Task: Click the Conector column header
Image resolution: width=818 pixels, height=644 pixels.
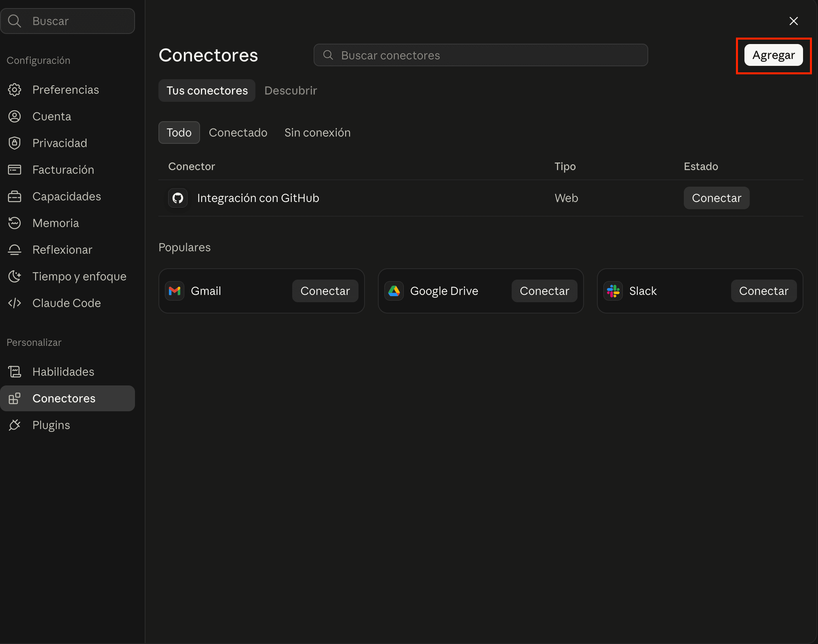Action: [x=192, y=166]
